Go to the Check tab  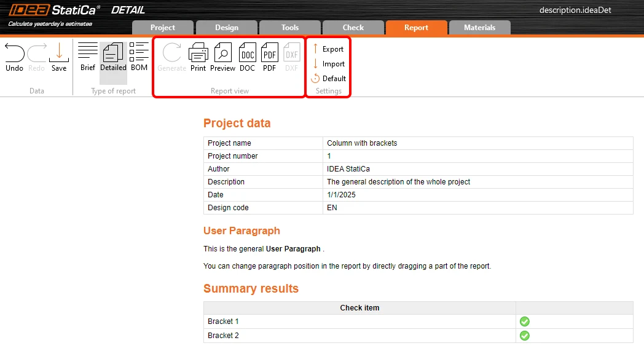pos(353,28)
